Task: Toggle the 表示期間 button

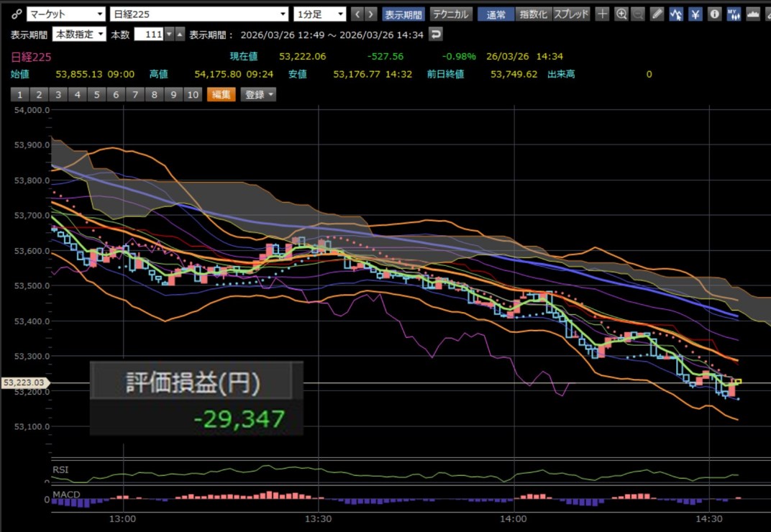Action: pos(403,14)
